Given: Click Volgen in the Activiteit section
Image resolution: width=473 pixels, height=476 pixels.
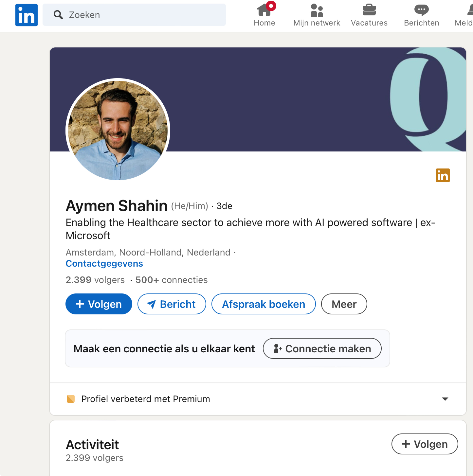Looking at the screenshot, I should (425, 444).
